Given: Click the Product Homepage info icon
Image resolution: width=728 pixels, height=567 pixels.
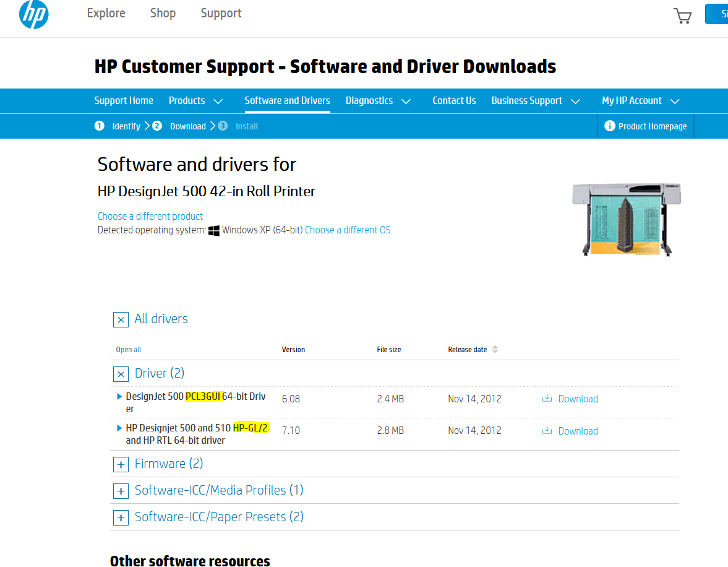Looking at the screenshot, I should pyautogui.click(x=609, y=126).
